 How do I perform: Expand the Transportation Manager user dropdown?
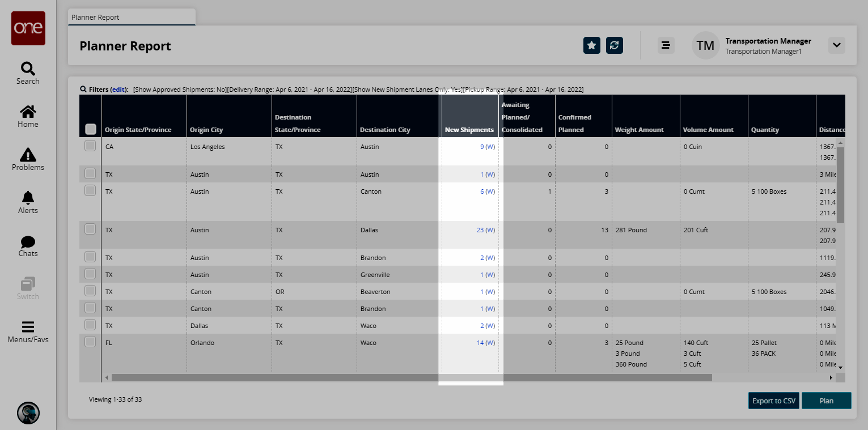[836, 45]
